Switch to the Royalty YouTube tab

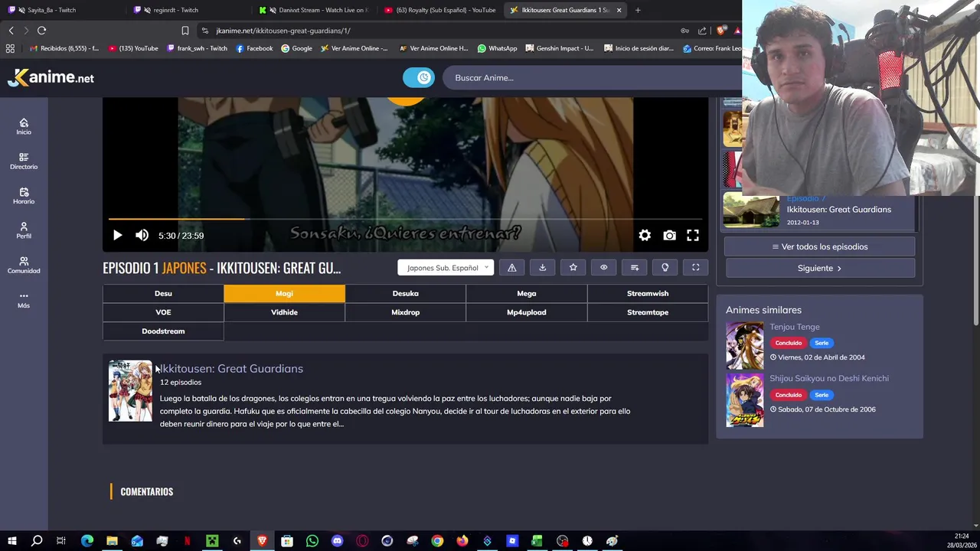[442, 10]
